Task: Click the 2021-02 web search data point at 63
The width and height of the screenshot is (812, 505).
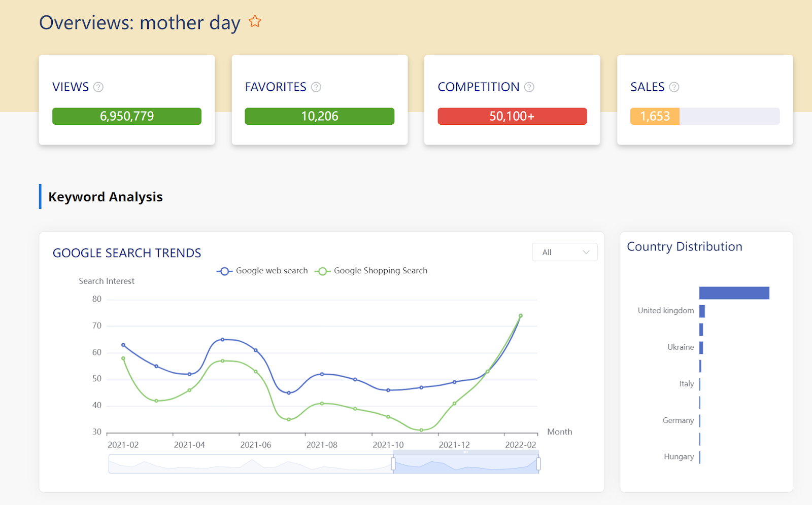Action: 123,345
